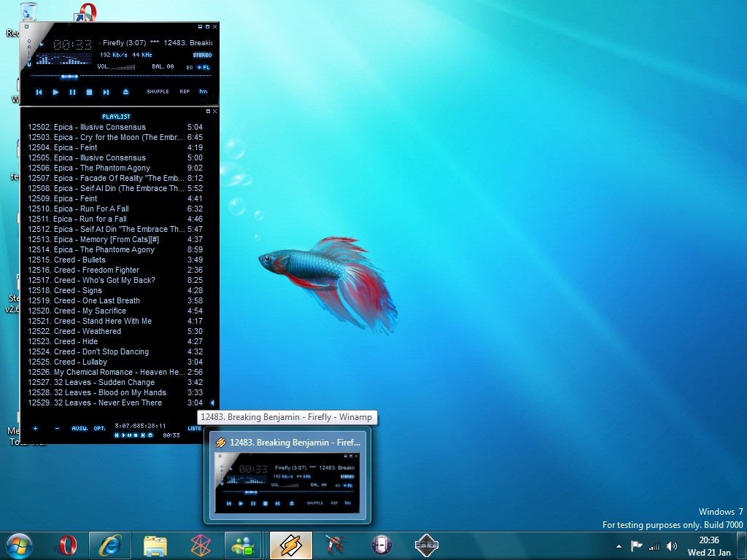This screenshot has height=560, width=747.
Task: Launch Opera from the taskbar
Action: 68,545
